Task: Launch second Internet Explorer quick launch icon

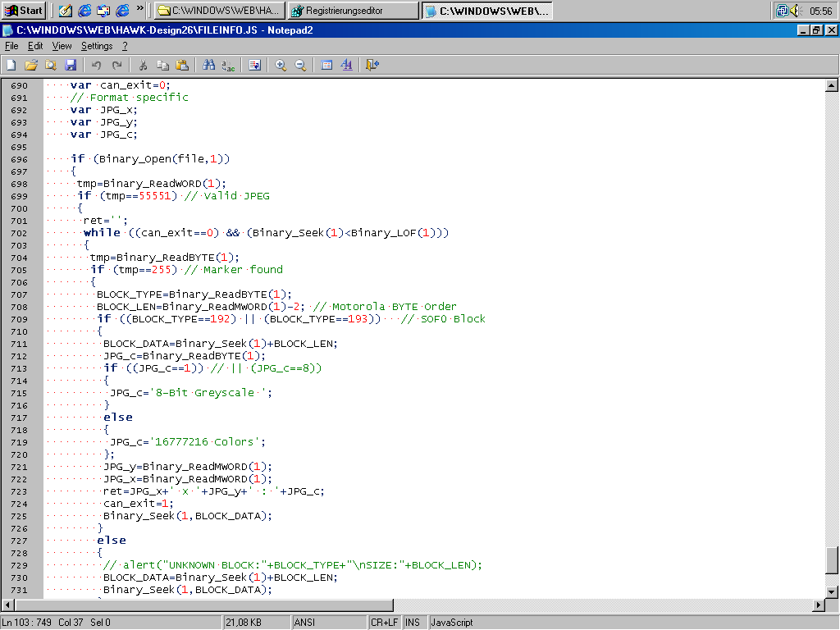Action: (x=123, y=10)
